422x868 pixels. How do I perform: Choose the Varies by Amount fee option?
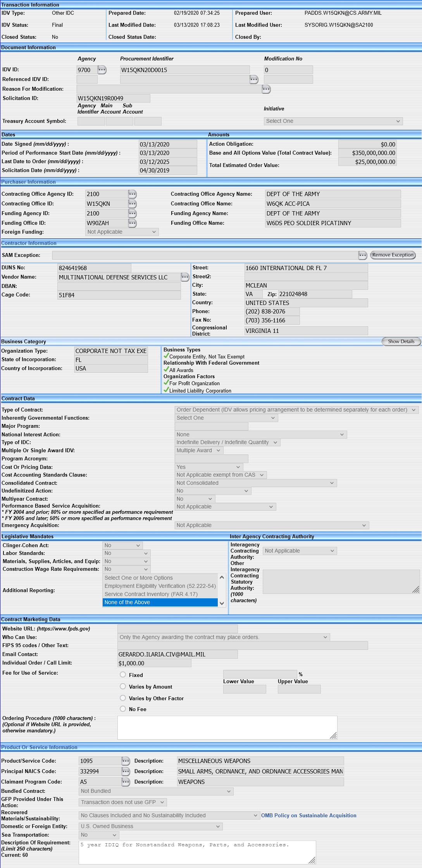point(123,686)
